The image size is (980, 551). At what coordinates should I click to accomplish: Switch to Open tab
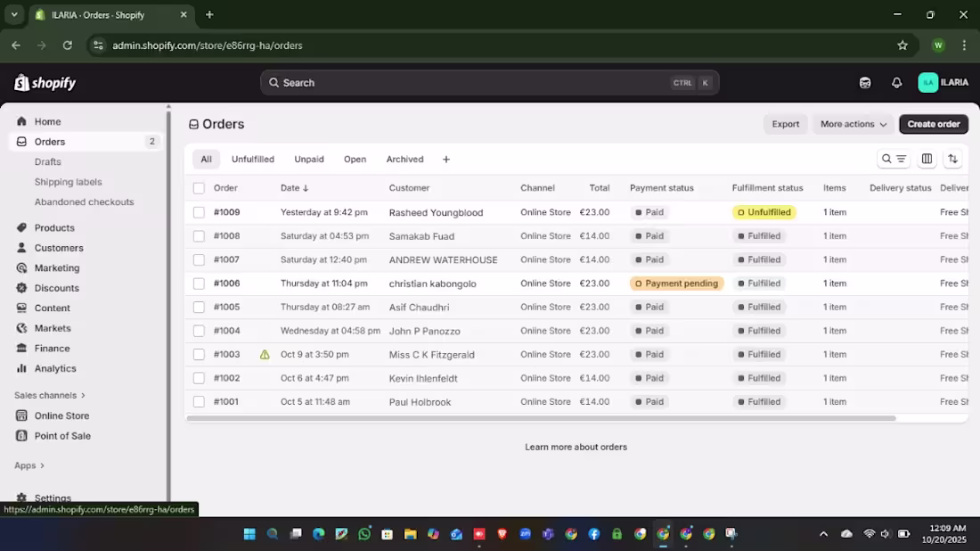coord(355,159)
